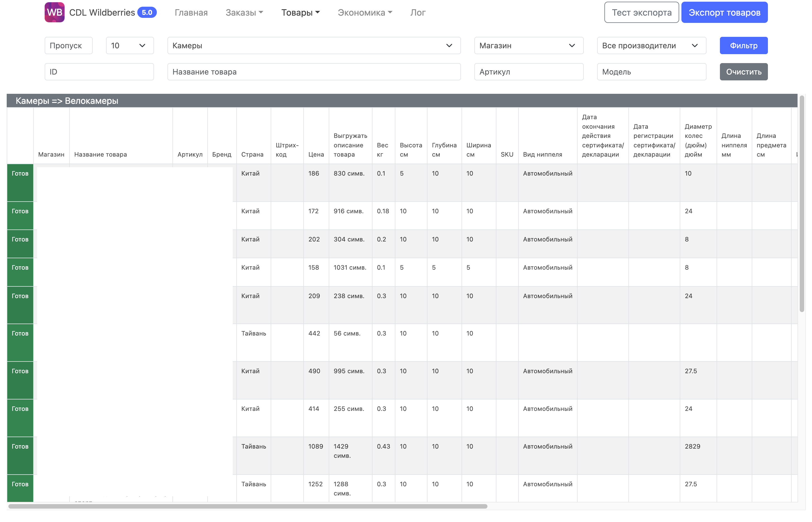Clear filters with the Очистить button
This screenshot has width=812, height=522.
(744, 72)
